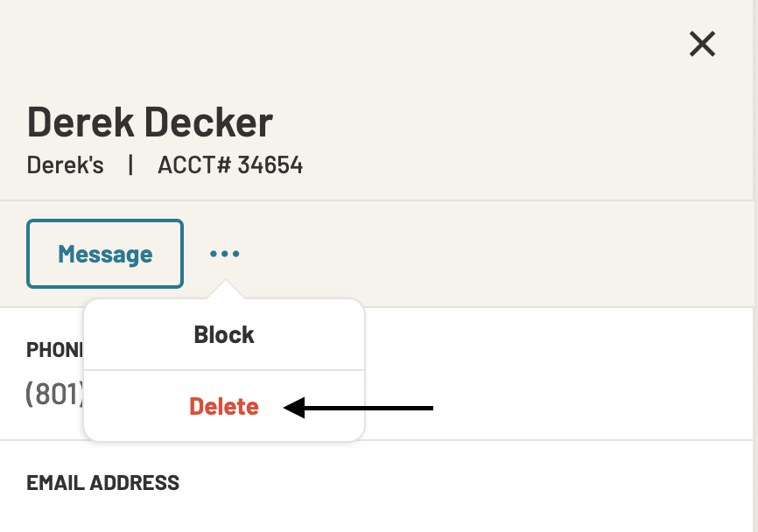This screenshot has height=532, width=758.
Task: Click the phone number starting with (801)
Action: pyautogui.click(x=54, y=394)
